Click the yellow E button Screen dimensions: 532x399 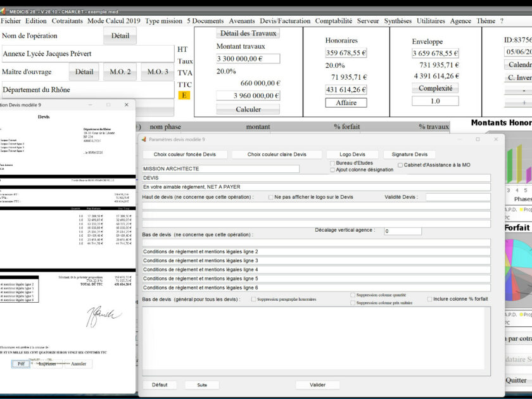184,96
